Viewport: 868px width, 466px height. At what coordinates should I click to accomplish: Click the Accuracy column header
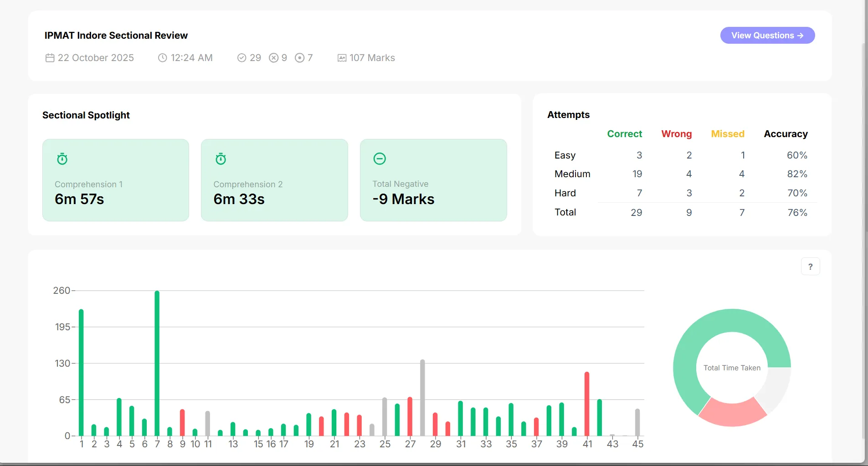coord(786,134)
